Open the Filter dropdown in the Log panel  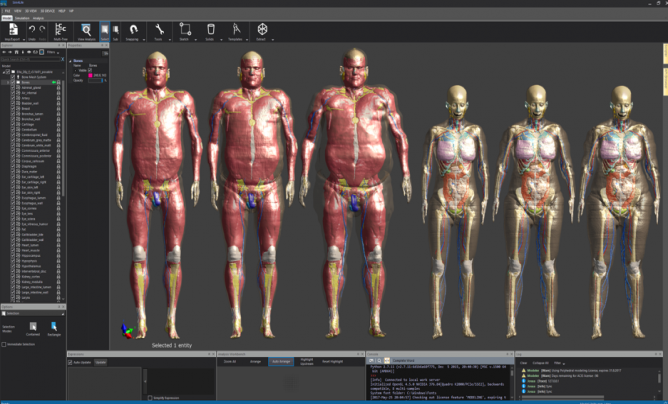coord(561,362)
